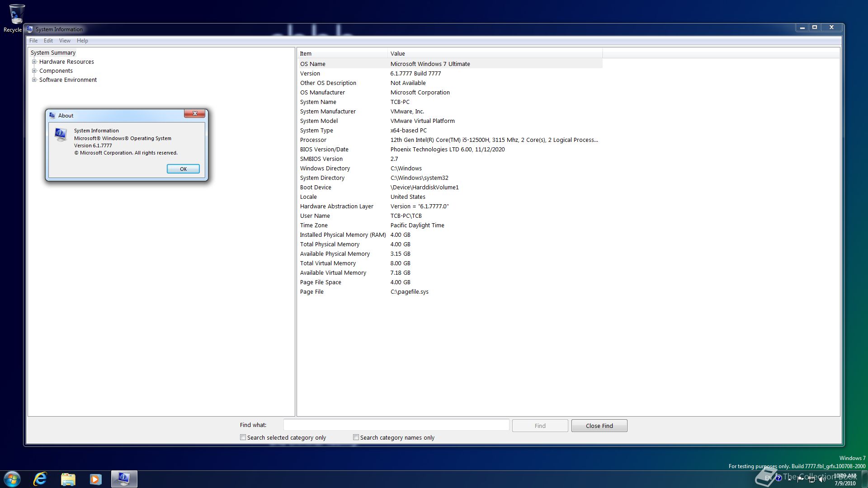Click System Information taskbar button

click(x=124, y=479)
